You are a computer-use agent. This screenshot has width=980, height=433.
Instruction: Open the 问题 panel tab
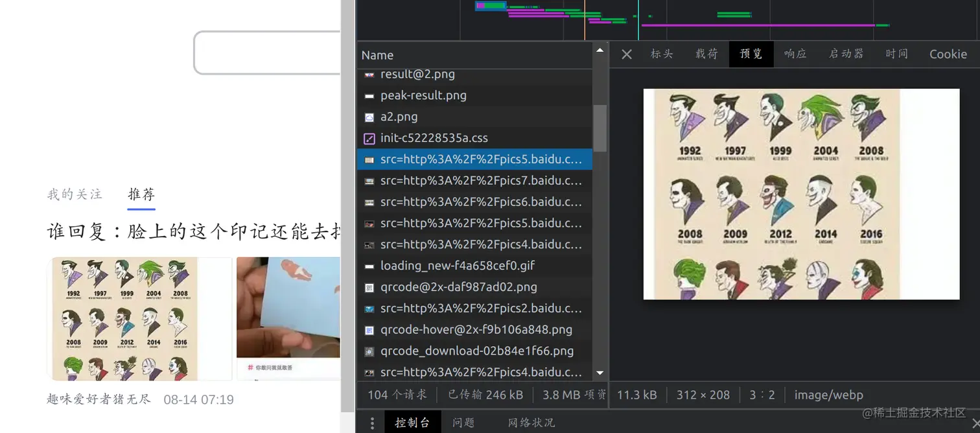(463, 422)
